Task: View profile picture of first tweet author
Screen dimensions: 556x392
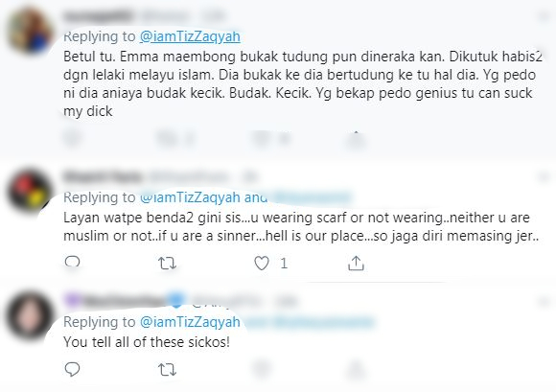Action: 30,32
